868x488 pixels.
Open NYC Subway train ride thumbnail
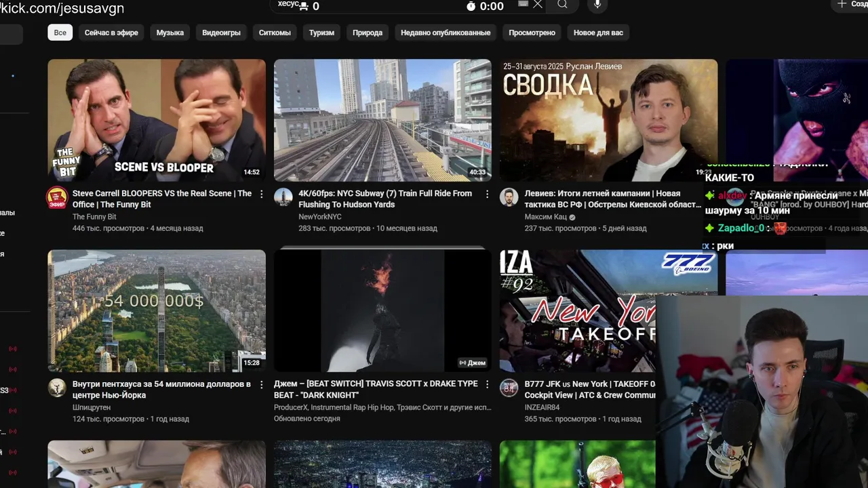point(382,120)
